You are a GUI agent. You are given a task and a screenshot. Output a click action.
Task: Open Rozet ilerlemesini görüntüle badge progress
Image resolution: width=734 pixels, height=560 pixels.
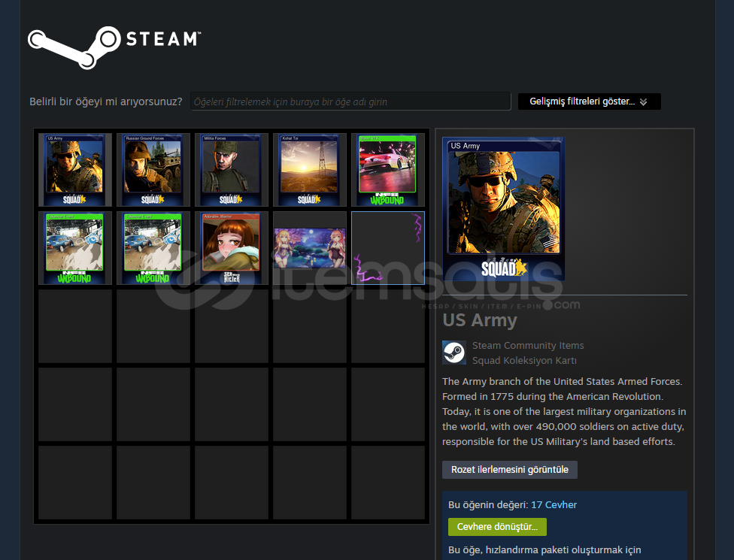point(510,470)
